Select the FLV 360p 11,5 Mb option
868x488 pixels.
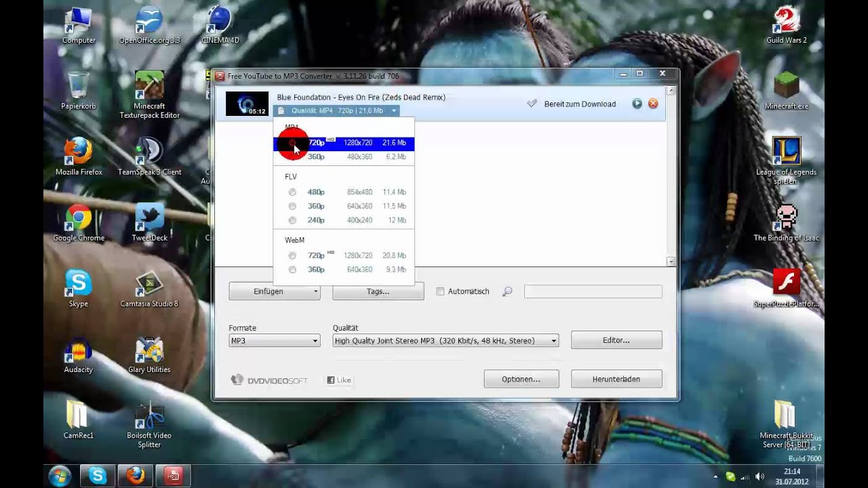coord(344,206)
